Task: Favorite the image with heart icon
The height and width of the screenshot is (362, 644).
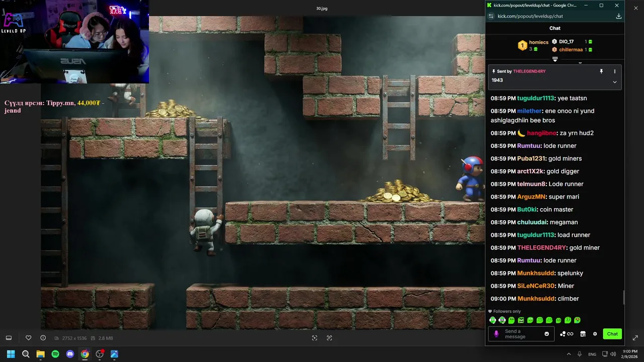Action: tap(29, 338)
